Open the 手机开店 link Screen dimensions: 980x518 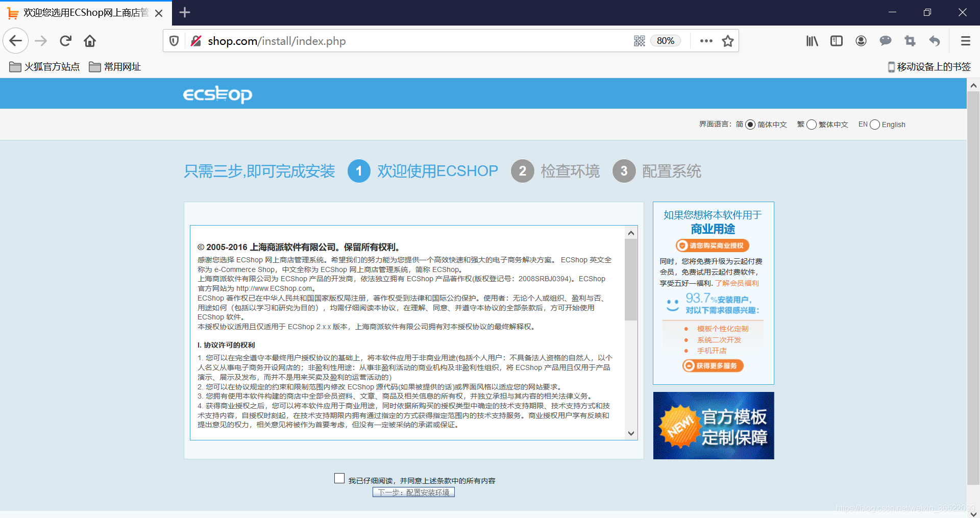click(712, 351)
